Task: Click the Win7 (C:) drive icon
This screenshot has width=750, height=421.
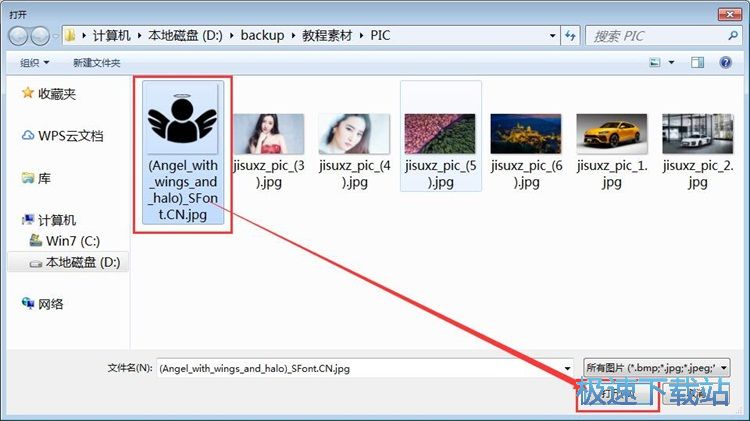Action: coord(35,240)
